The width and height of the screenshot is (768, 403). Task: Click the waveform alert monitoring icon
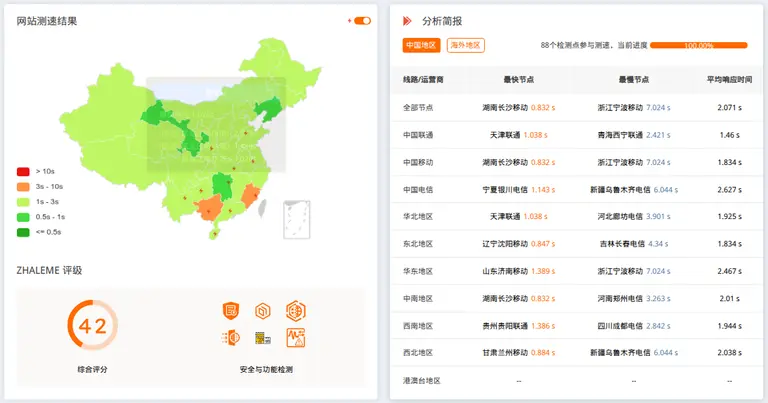[296, 338]
